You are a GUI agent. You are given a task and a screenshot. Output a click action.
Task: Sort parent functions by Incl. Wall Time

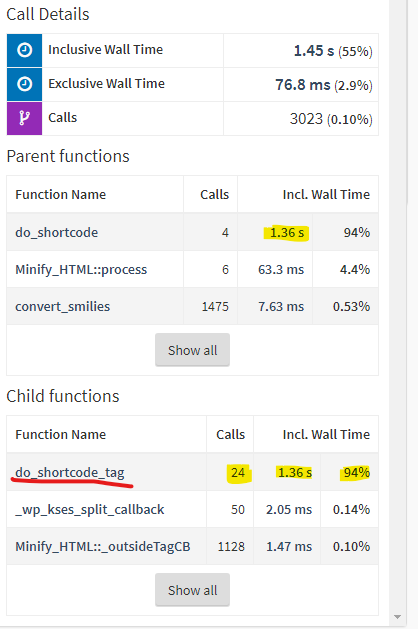[x=326, y=195]
